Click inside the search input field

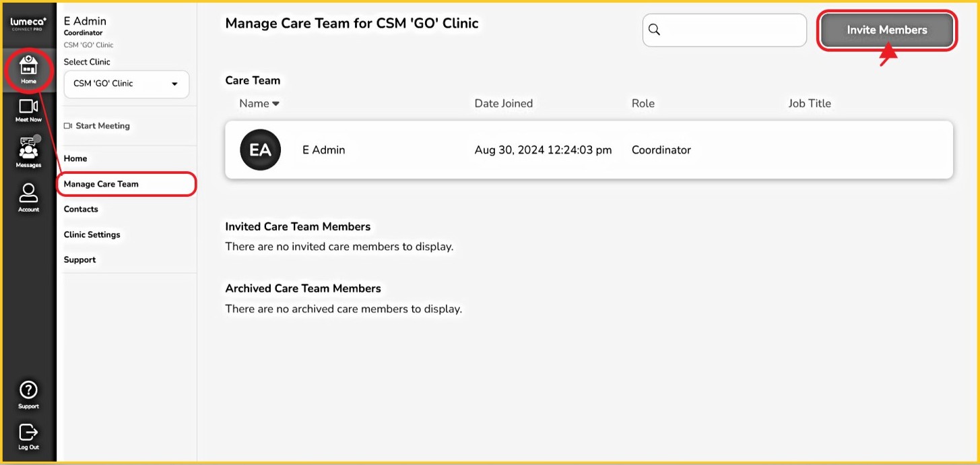[733, 30]
